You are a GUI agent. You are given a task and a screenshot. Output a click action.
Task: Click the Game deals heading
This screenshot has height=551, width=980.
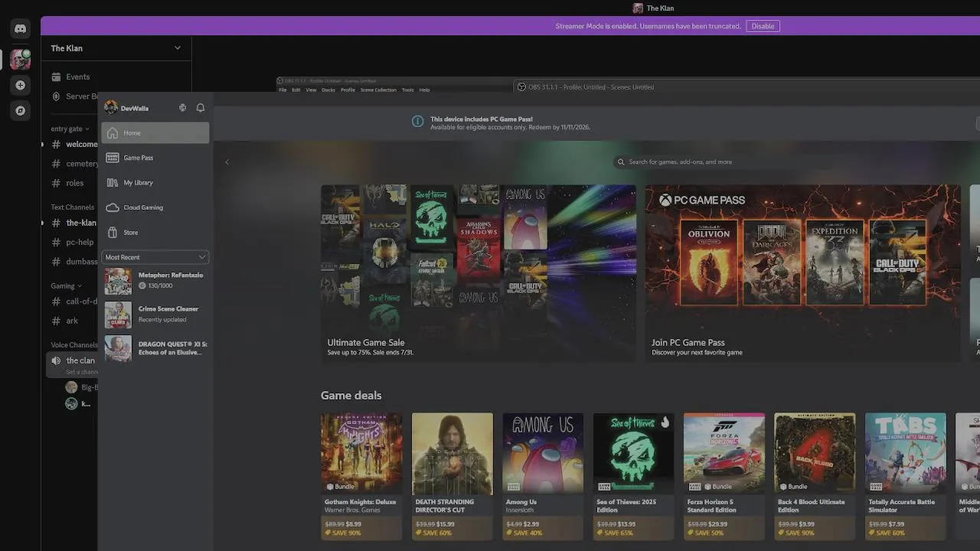pos(351,396)
